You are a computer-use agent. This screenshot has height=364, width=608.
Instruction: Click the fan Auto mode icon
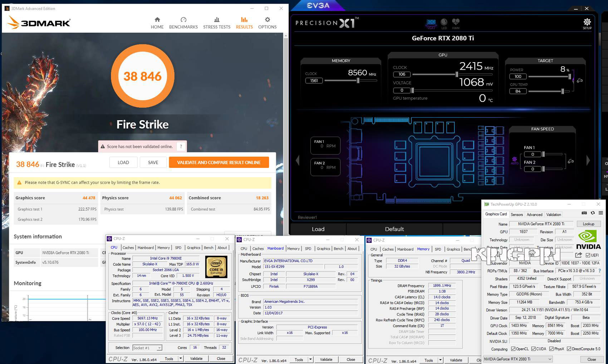[x=514, y=160]
